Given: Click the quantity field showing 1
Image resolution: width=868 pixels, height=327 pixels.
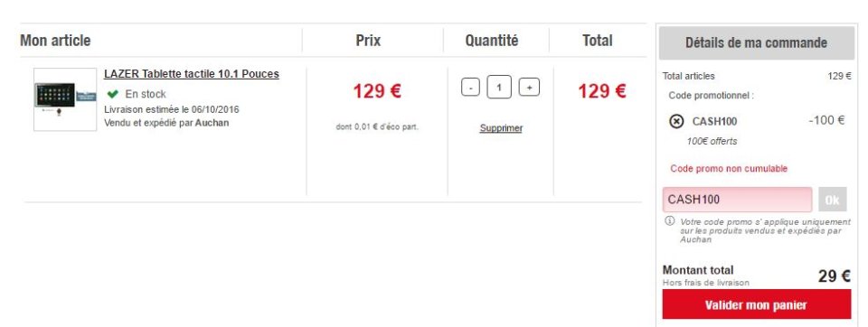Looking at the screenshot, I should coord(499,88).
